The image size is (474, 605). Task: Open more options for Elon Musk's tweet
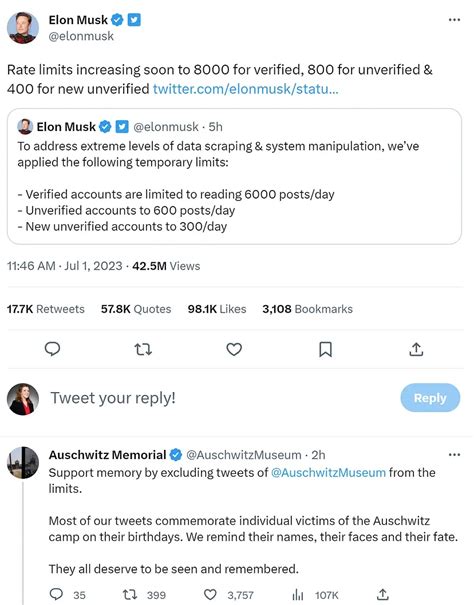[x=454, y=20]
